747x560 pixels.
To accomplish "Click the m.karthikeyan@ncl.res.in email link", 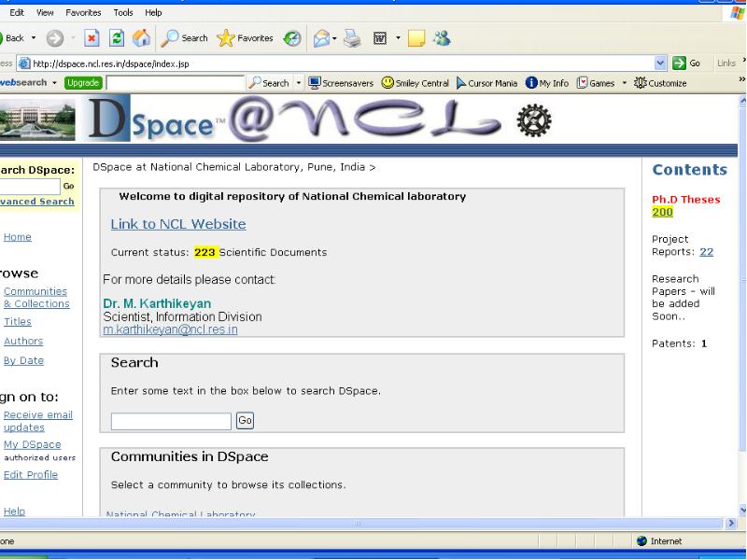I will pyautogui.click(x=170, y=329).
